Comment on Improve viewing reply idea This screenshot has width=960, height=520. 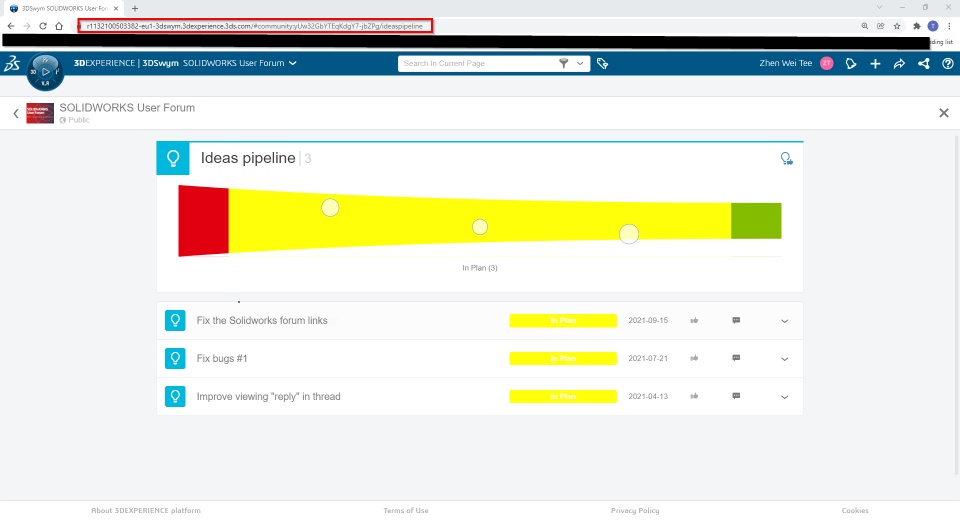click(737, 396)
